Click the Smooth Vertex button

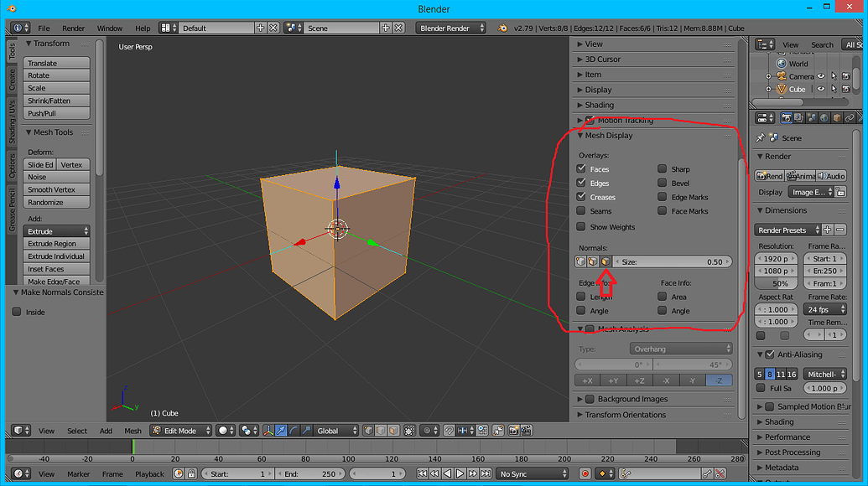56,189
